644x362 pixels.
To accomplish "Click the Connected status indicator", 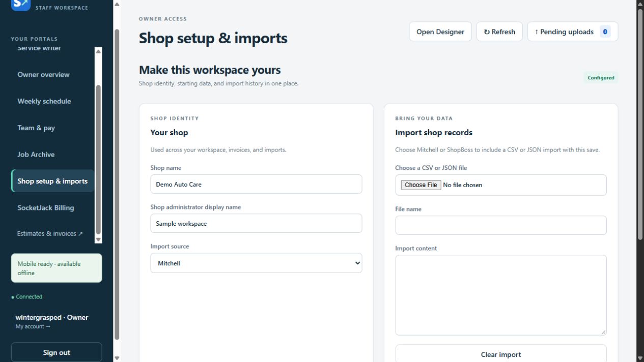I will [x=27, y=297].
